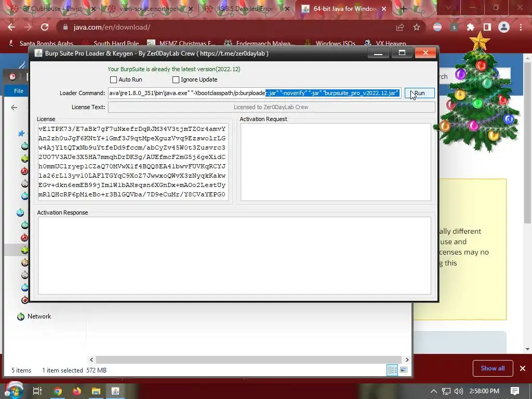Image resolution: width=532 pixels, height=399 pixels.
Task: Click the Chrome taskbar icon
Action: pos(58,391)
